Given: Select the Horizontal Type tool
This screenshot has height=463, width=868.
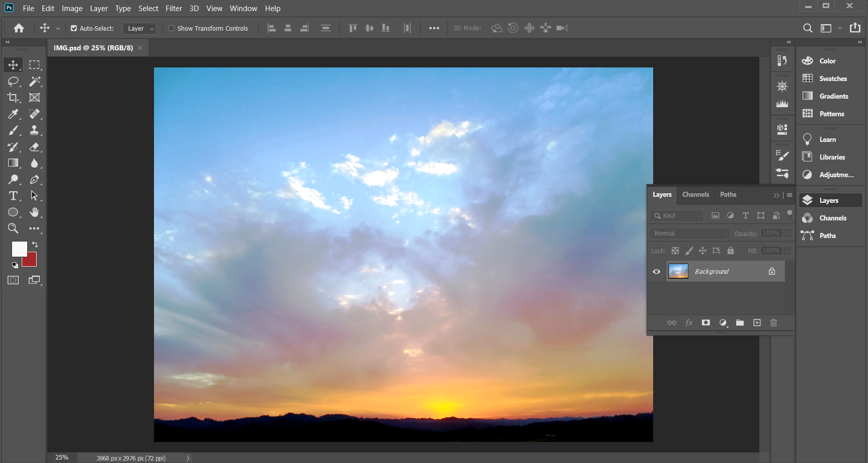Looking at the screenshot, I should point(13,196).
